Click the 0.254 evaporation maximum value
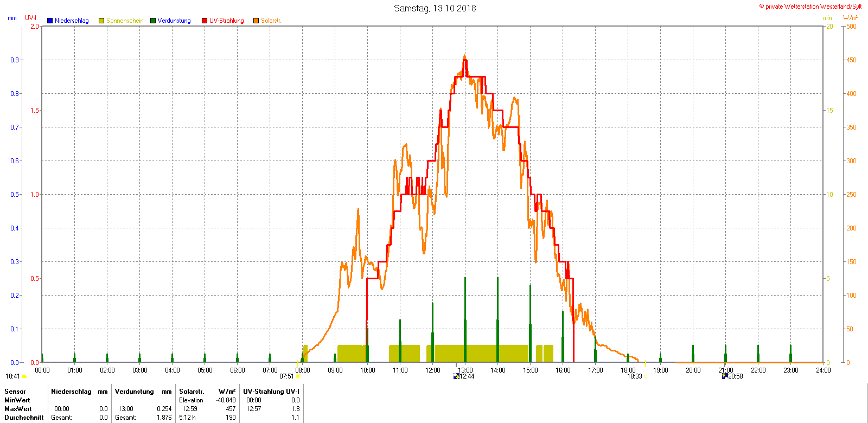This screenshot has width=868, height=423. click(x=164, y=409)
